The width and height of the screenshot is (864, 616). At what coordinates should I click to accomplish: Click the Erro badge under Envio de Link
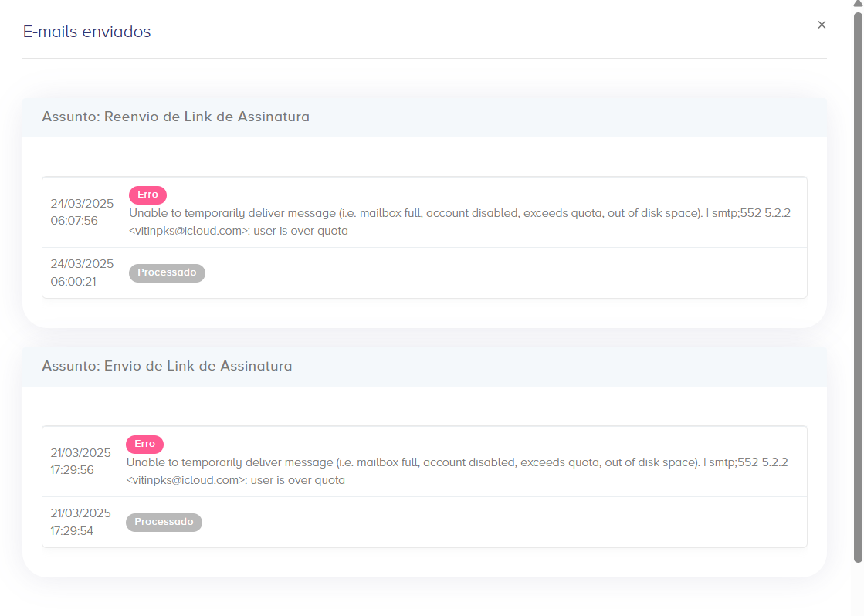[144, 445]
